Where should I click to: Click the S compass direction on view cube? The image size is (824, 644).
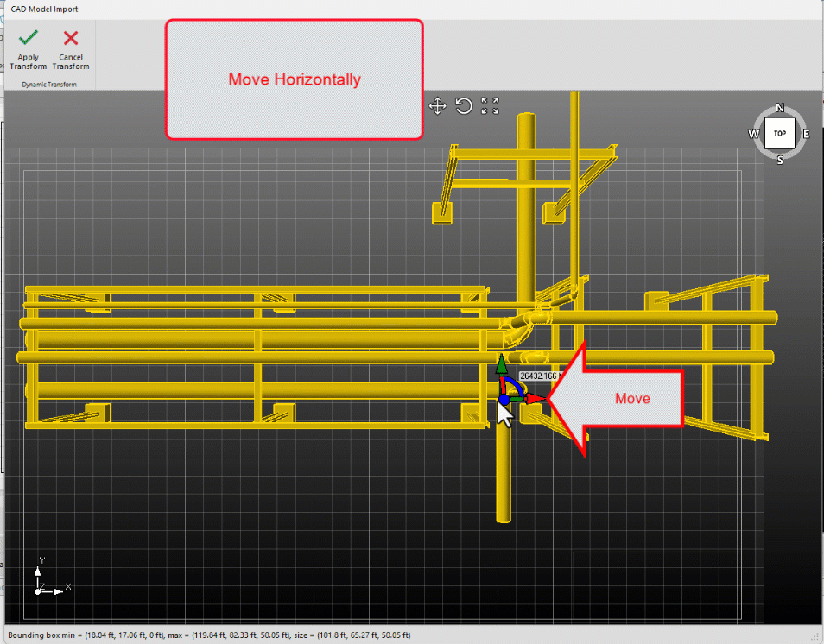pos(780,160)
